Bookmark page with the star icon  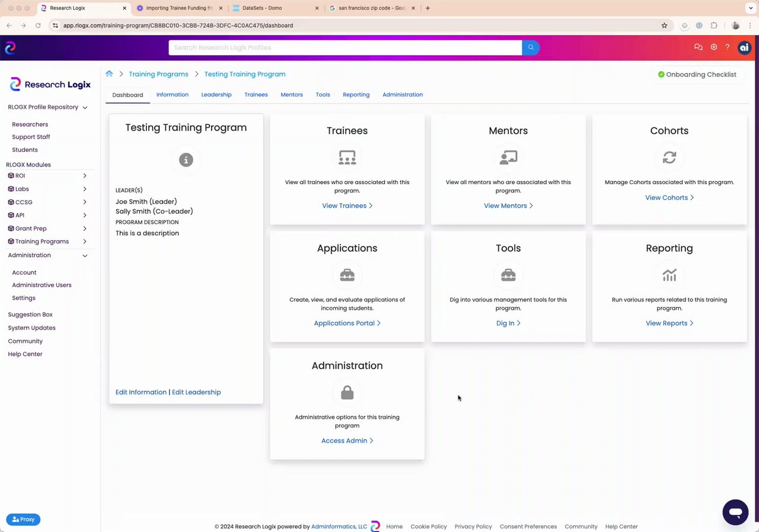click(664, 25)
